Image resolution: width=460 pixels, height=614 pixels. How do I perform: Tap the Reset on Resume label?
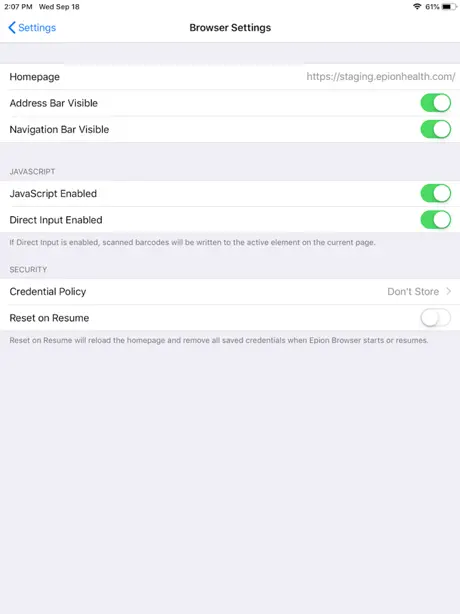point(49,318)
